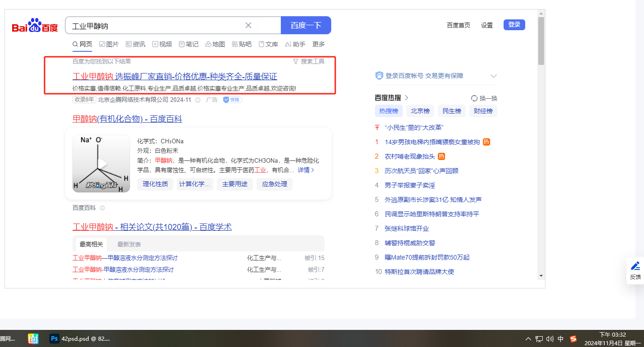This screenshot has width=644, height=347.
Task: Click the Baidu logo
Action: click(35, 26)
